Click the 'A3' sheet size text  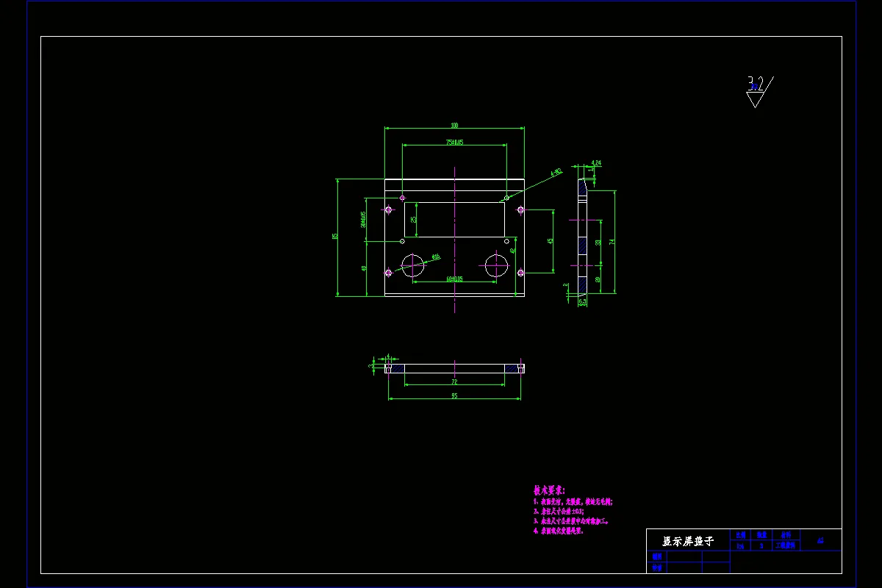(820, 540)
